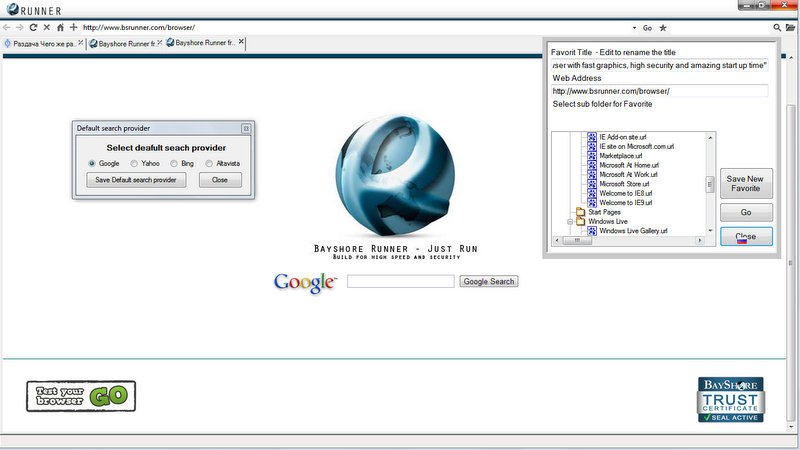
Task: Open search with the magnifier icon
Action: coord(777,28)
